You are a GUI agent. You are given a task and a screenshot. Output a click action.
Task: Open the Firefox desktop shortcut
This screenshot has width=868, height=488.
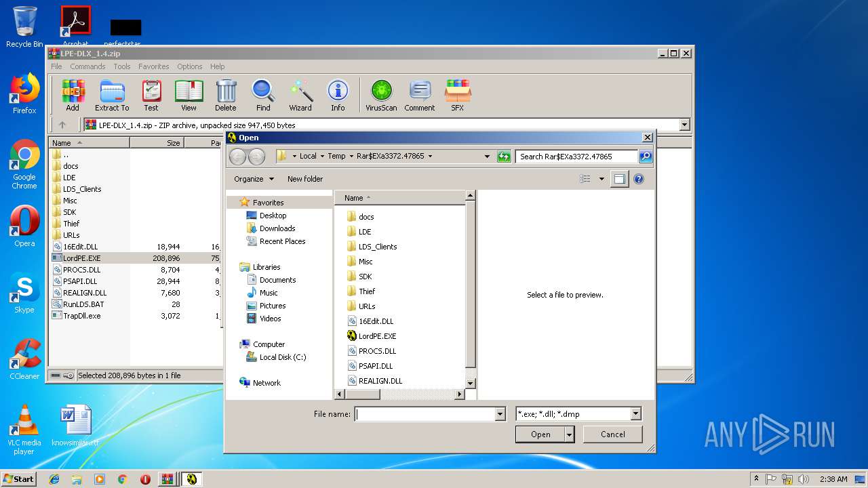tap(24, 94)
